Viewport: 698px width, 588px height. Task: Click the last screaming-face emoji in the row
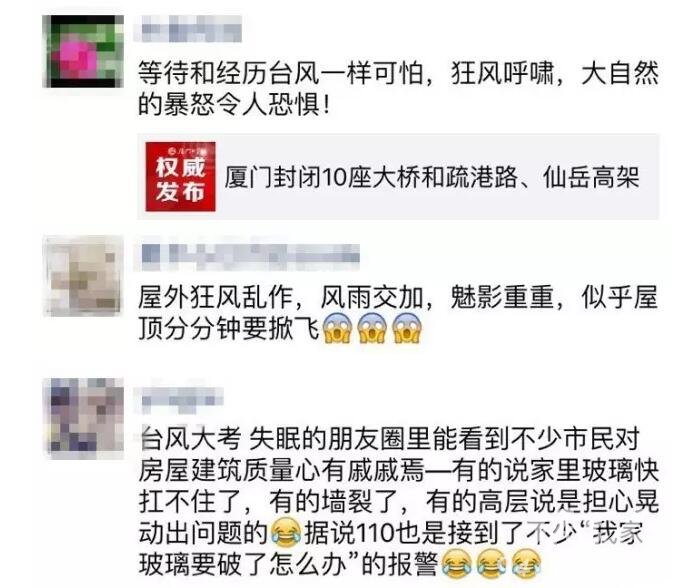[407, 328]
